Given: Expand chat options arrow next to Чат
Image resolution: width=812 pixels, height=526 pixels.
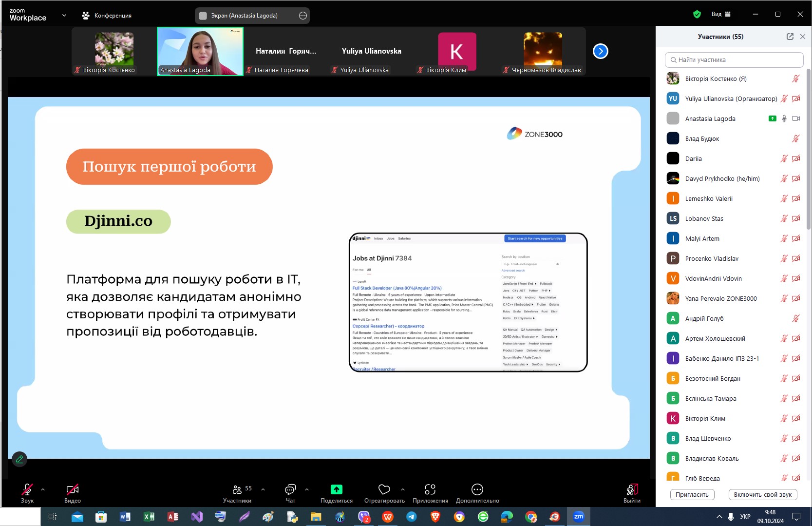Looking at the screenshot, I should pyautogui.click(x=307, y=489).
